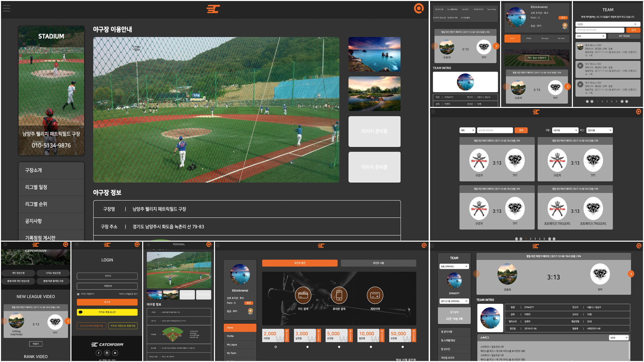Image resolution: width=644 pixels, height=362 pixels.
Task: Open Instagram icon in login footer
Action: (x=107, y=353)
